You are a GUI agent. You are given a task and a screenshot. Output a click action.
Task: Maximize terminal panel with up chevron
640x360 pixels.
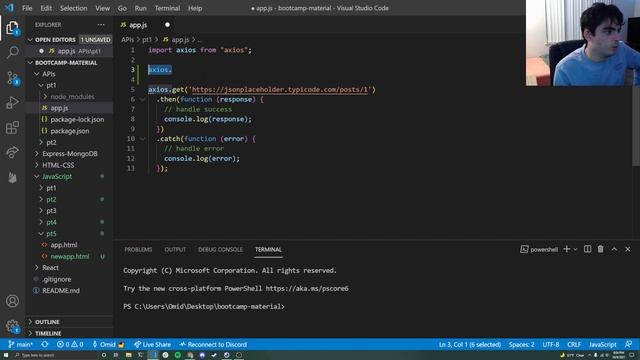pyautogui.click(x=614, y=249)
